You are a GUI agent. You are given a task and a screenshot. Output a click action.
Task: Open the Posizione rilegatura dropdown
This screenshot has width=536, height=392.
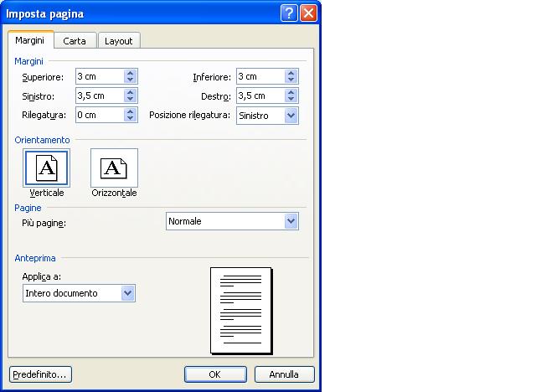291,116
